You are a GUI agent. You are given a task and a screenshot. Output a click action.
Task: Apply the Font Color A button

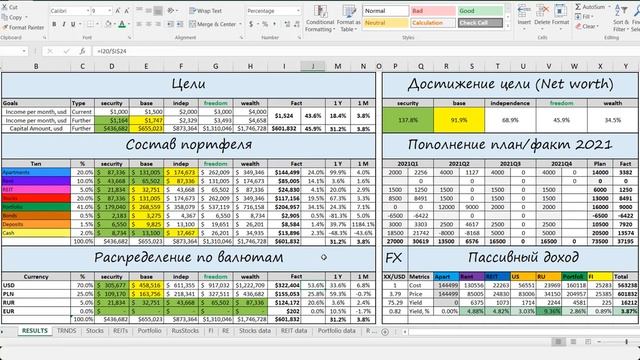(x=122, y=24)
